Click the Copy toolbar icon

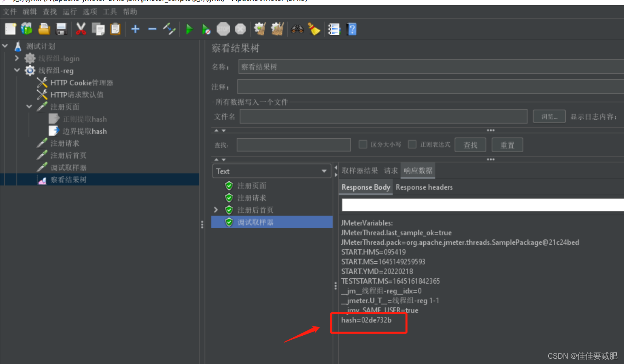(x=98, y=29)
